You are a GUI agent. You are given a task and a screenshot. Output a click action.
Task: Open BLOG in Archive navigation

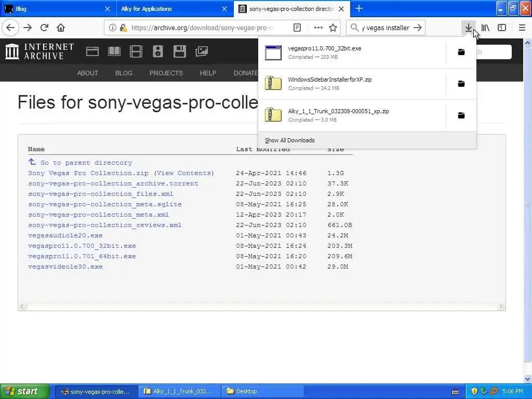pyautogui.click(x=124, y=73)
